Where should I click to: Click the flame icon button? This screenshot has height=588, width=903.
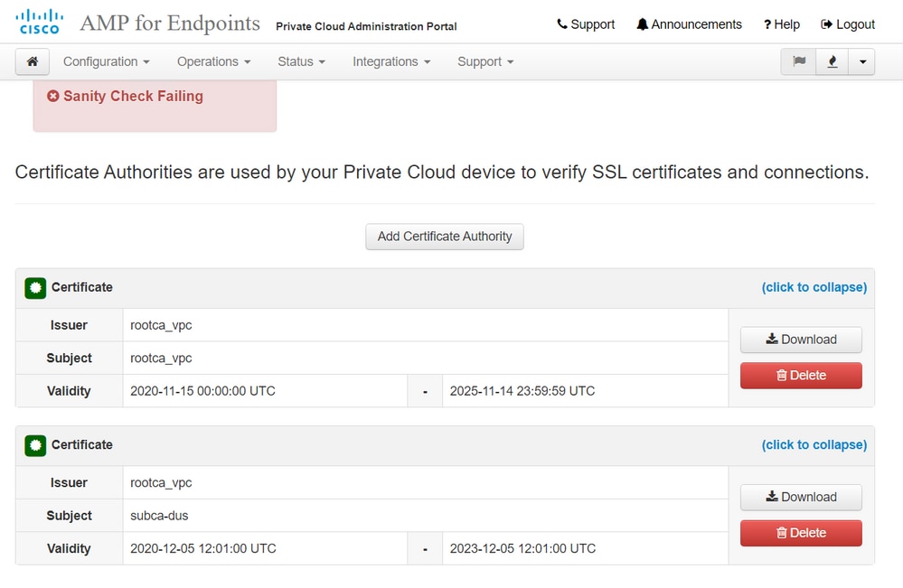pyautogui.click(x=832, y=61)
